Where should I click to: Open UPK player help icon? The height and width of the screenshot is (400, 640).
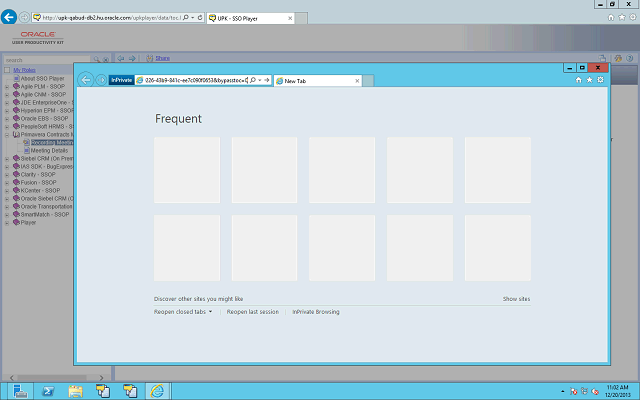point(629,58)
